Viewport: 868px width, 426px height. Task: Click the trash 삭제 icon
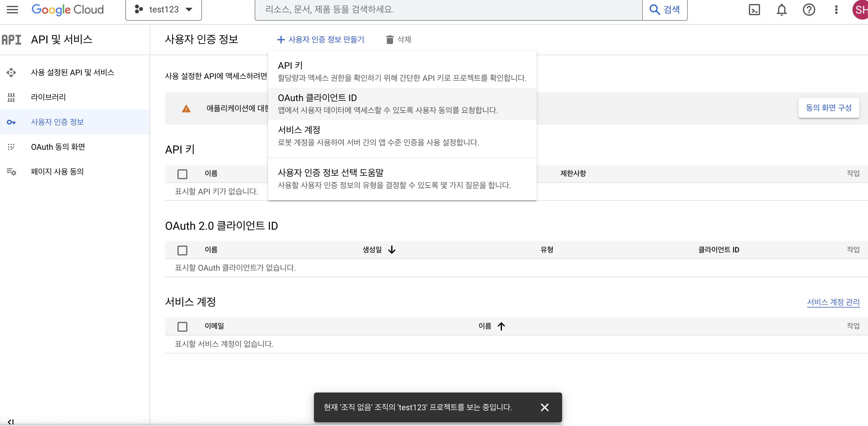point(390,39)
